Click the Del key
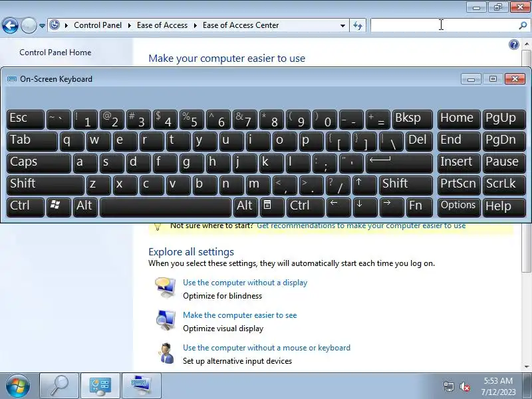The image size is (532, 399). point(420,141)
